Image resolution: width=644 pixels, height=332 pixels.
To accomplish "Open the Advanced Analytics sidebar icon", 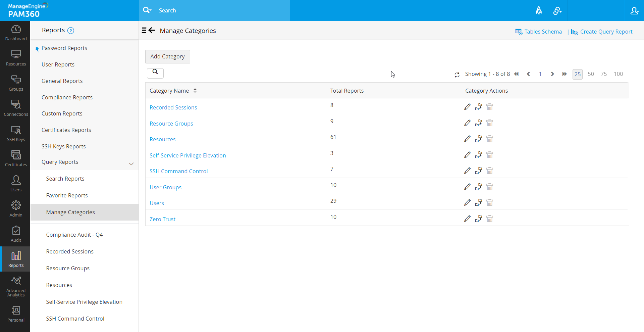I will (x=16, y=285).
